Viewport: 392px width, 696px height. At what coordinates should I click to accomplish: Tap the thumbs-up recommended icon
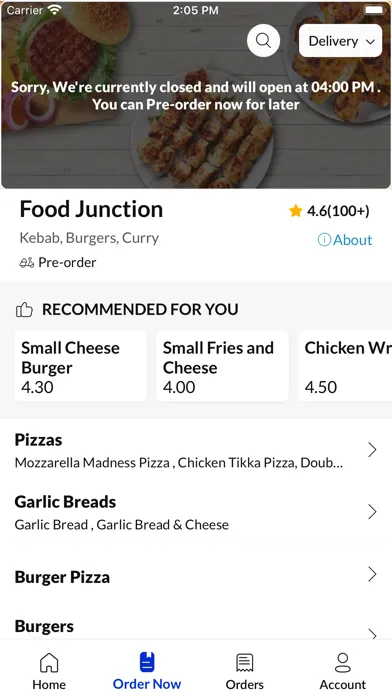pyautogui.click(x=24, y=309)
